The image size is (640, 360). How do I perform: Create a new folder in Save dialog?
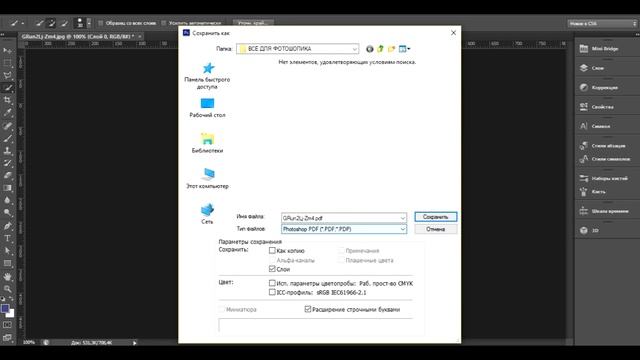pyautogui.click(x=391, y=49)
